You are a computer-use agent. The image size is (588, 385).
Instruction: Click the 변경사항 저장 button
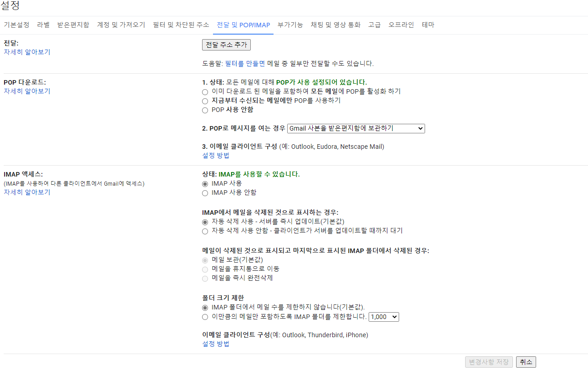pos(489,362)
